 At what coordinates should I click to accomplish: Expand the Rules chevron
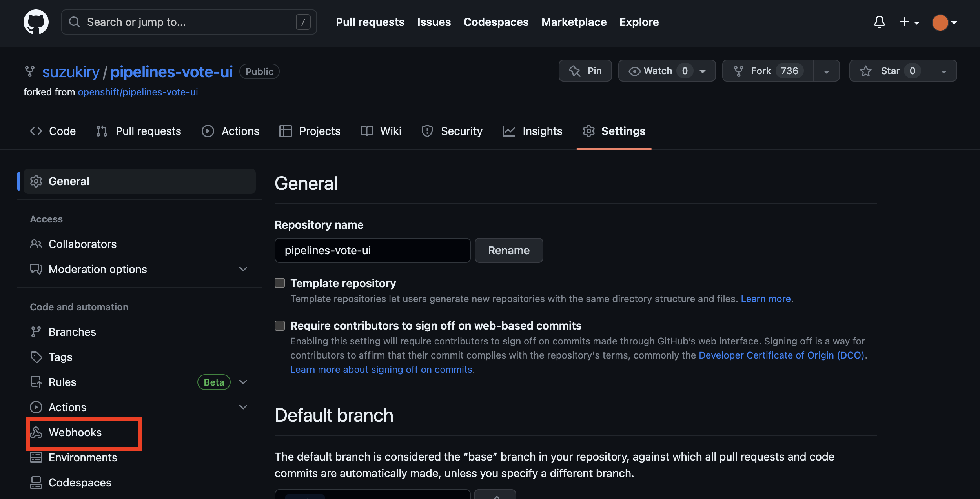(243, 382)
